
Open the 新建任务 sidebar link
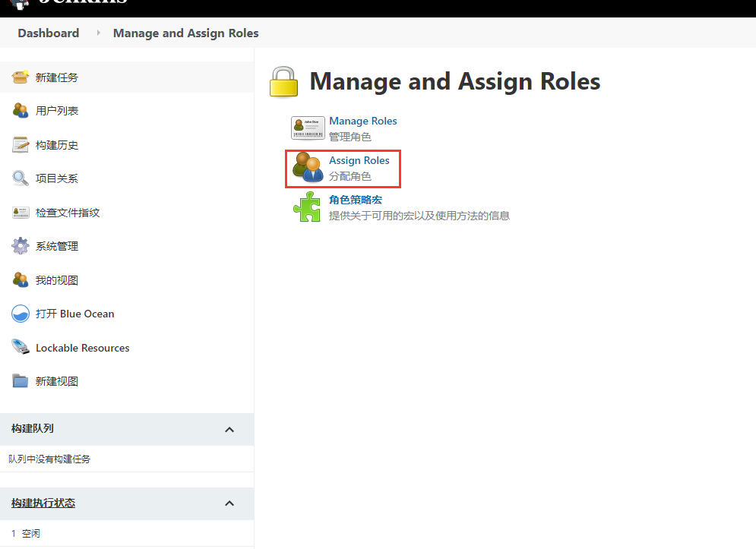[x=57, y=77]
